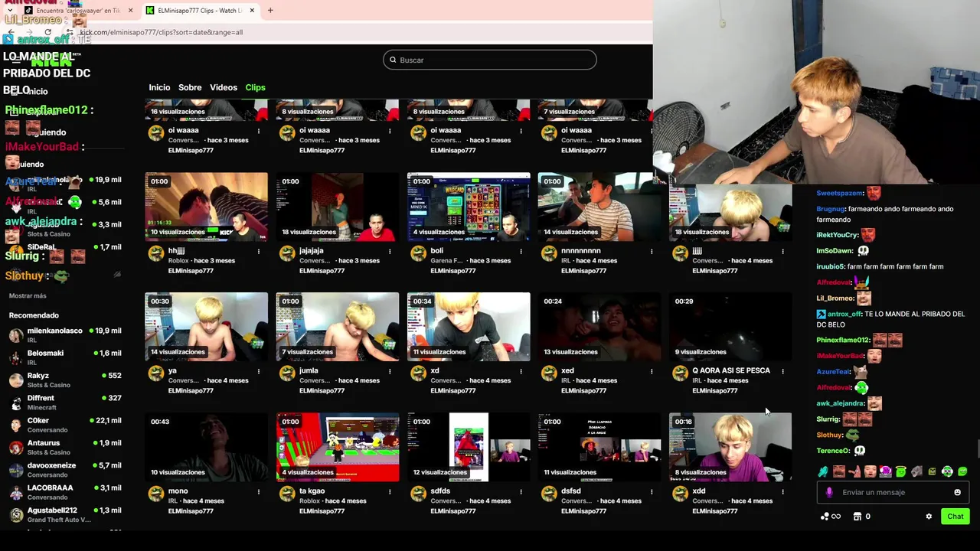Open options menu for boli clip

[521, 251]
